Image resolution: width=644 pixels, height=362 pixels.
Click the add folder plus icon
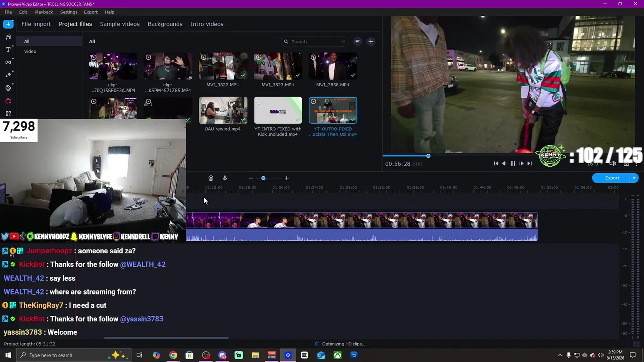coord(371,42)
